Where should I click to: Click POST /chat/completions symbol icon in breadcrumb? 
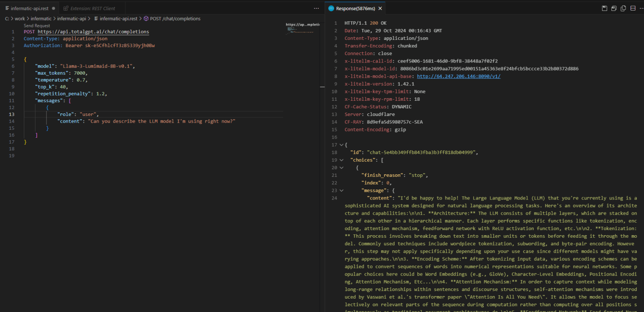[146, 18]
